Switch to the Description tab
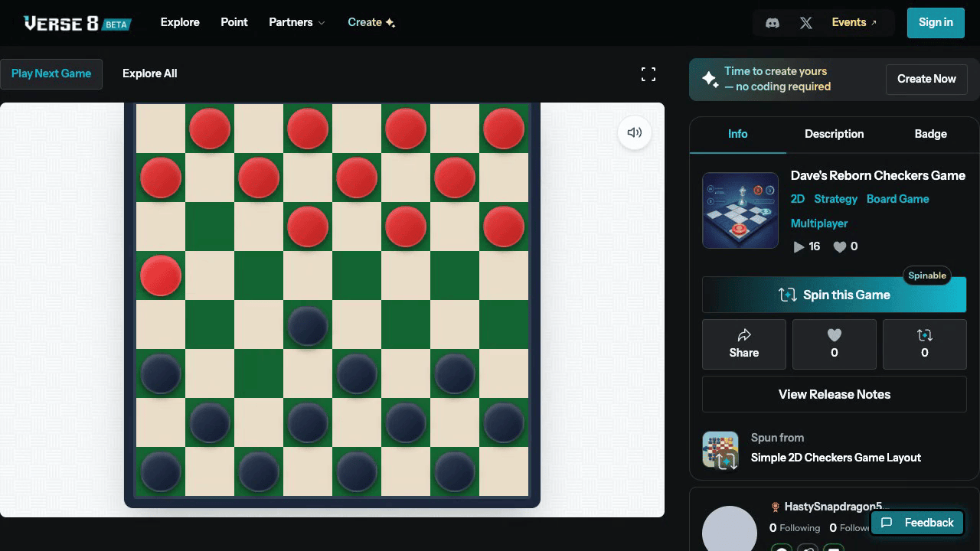Image resolution: width=980 pixels, height=551 pixels. pos(834,134)
